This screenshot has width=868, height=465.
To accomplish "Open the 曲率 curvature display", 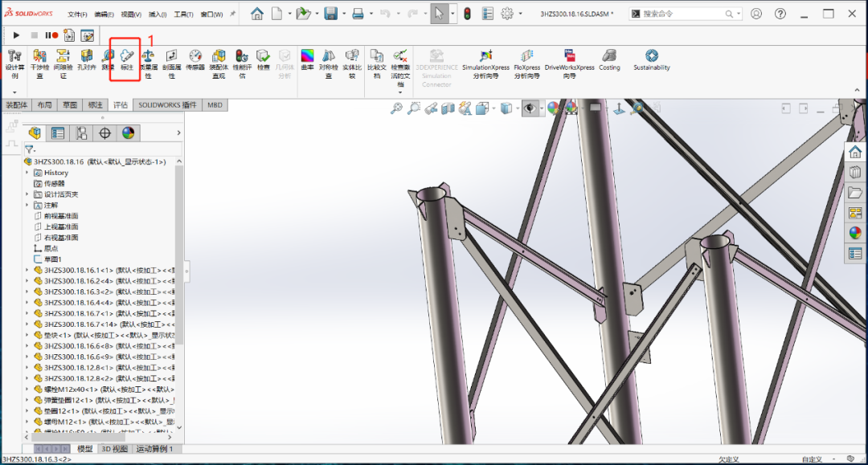I will click(307, 59).
